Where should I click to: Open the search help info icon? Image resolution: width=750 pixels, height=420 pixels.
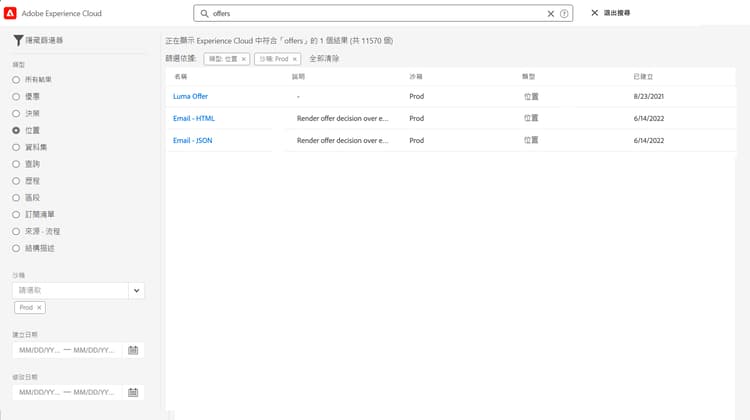click(564, 14)
